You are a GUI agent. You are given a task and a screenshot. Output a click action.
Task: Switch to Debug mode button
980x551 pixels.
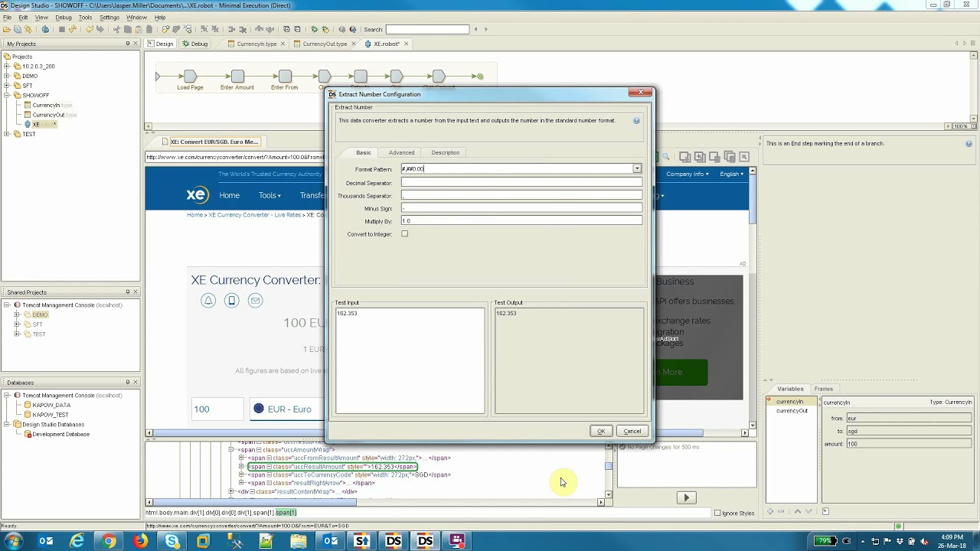coord(195,44)
